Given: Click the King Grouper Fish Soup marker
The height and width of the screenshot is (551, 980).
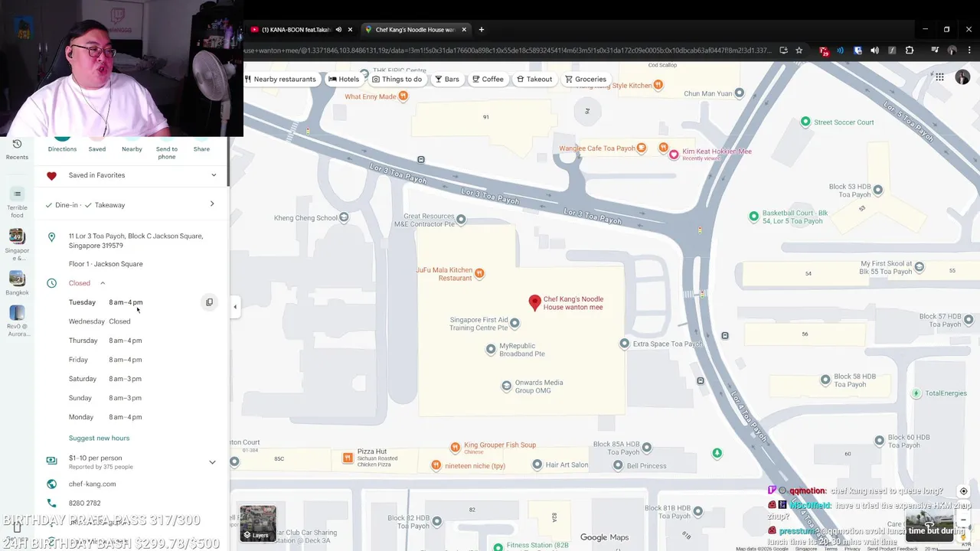Looking at the screenshot, I should coord(455,447).
